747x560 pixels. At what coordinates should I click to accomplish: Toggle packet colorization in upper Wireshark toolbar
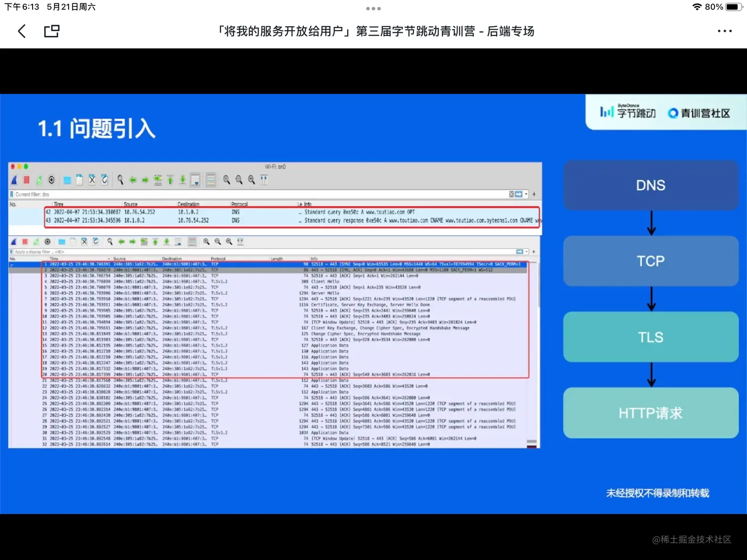coord(211,180)
